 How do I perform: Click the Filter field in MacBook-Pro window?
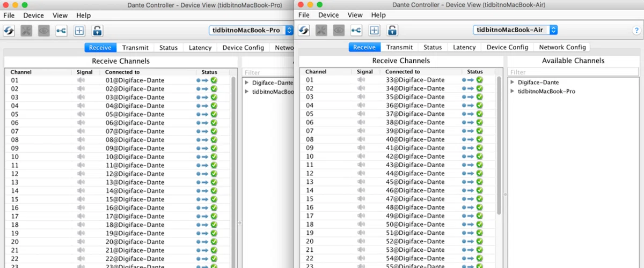click(268, 72)
